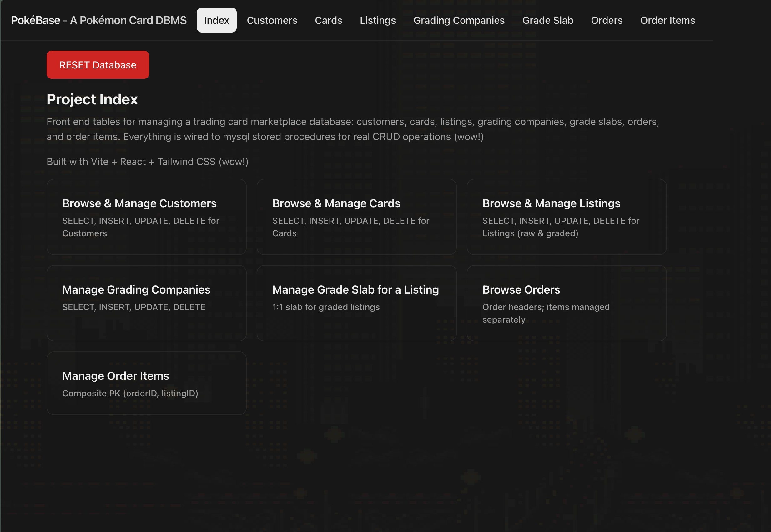This screenshot has width=771, height=532.
Task: Select the Grading Companies tab
Action: [459, 20]
